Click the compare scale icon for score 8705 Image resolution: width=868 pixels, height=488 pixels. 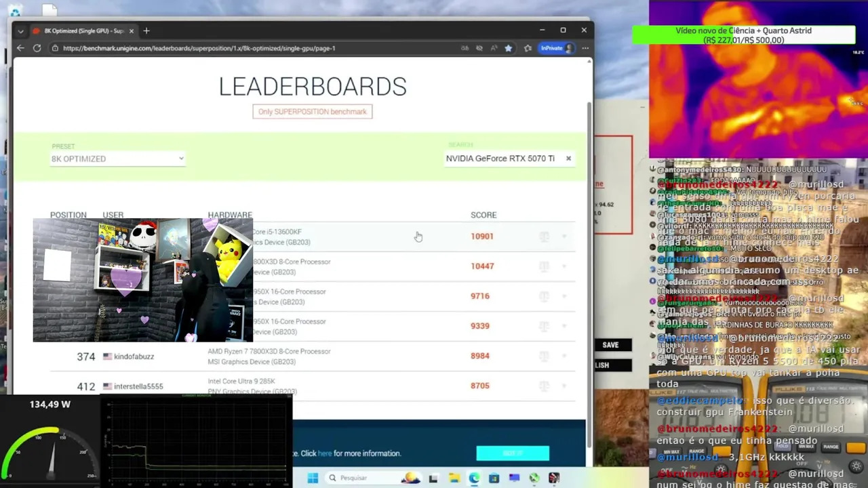pos(544,386)
